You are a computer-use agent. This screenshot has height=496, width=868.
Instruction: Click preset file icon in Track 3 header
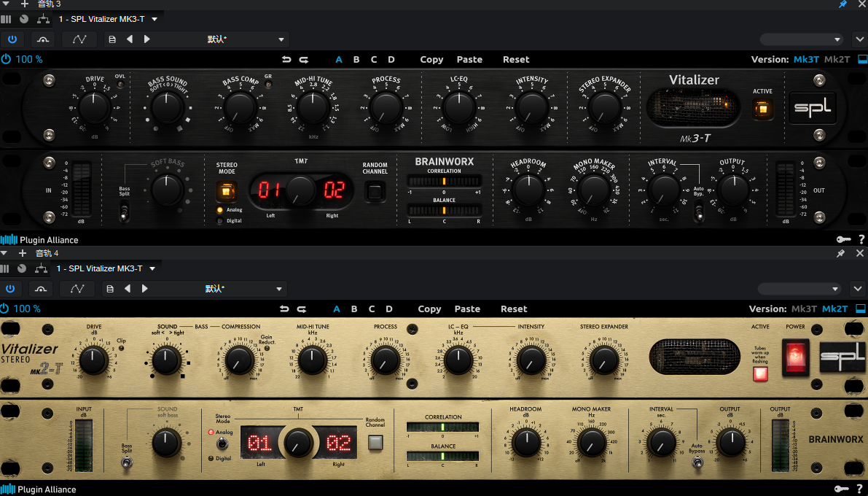click(112, 39)
